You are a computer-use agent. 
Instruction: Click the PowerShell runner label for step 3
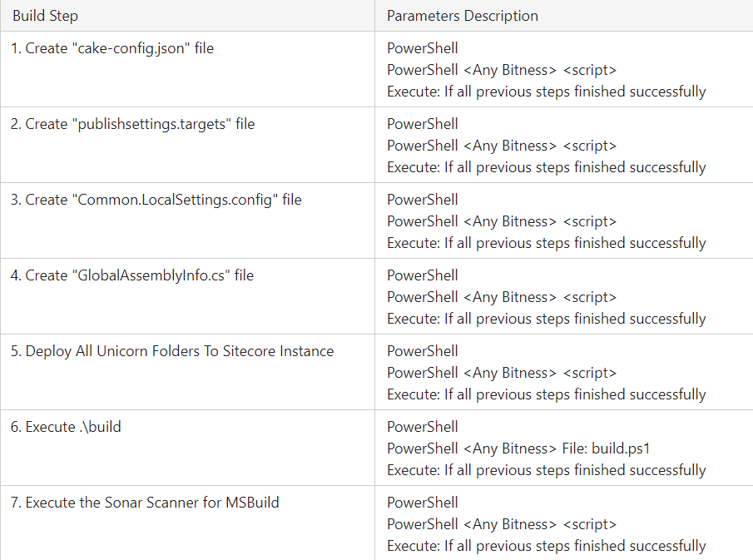point(423,200)
